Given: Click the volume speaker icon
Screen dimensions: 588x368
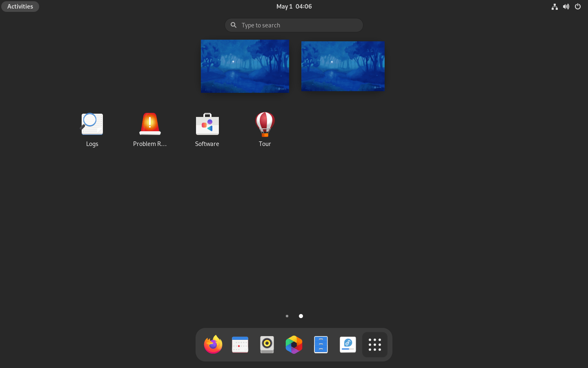Looking at the screenshot, I should pyautogui.click(x=566, y=7).
